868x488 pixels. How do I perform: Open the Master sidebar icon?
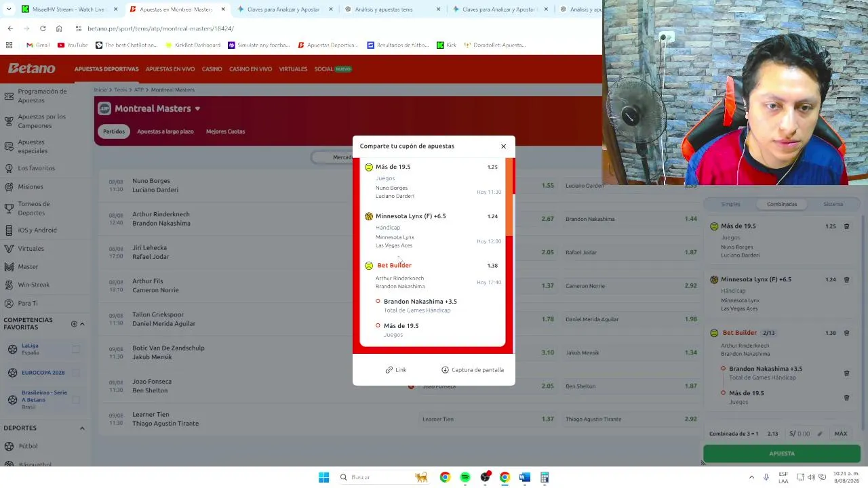(x=9, y=267)
